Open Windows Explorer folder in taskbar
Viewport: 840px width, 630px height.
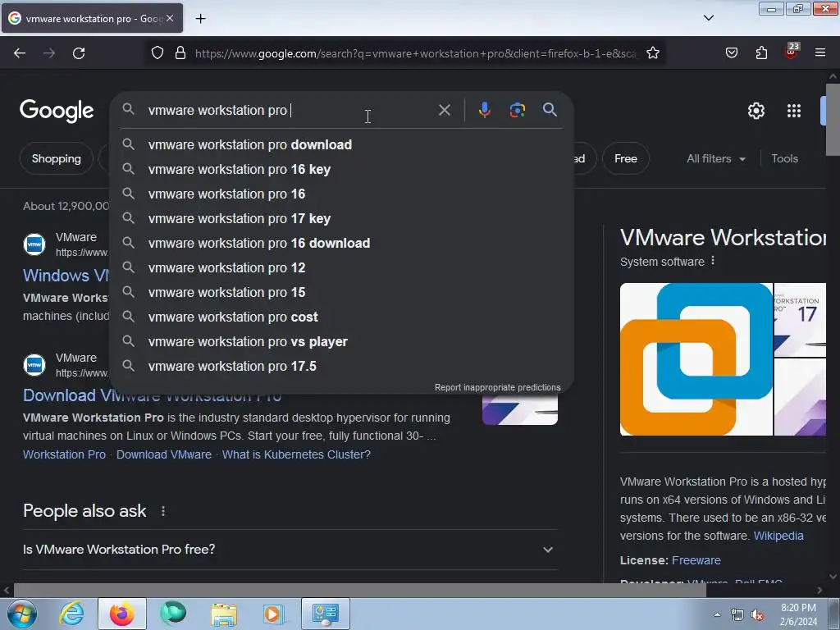click(x=224, y=614)
